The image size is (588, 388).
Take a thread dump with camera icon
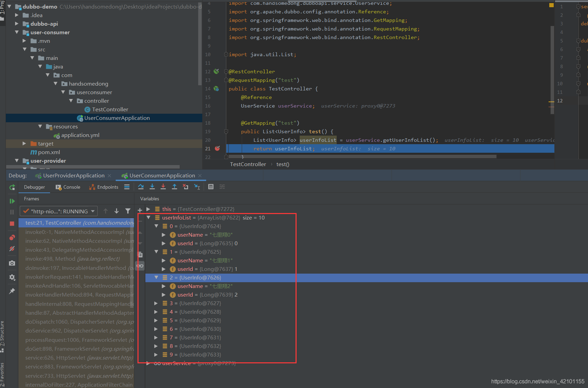pyautogui.click(x=12, y=263)
